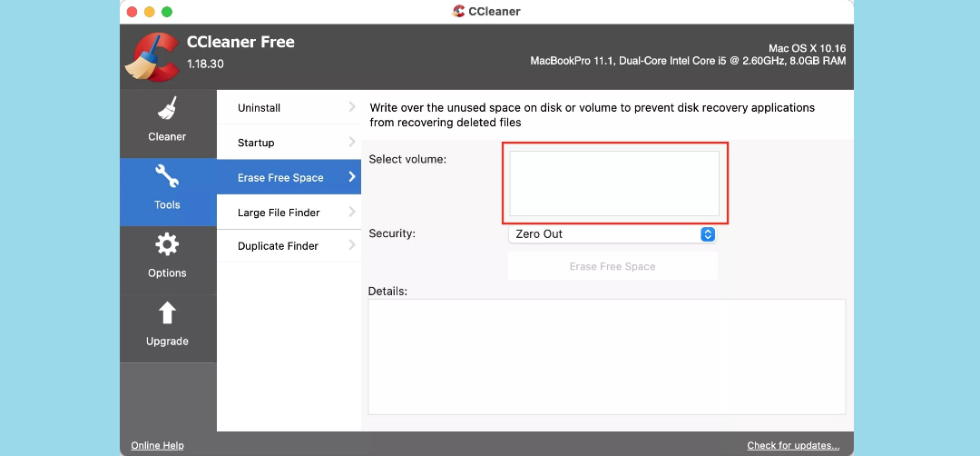Click the green zoom window button

(166, 11)
